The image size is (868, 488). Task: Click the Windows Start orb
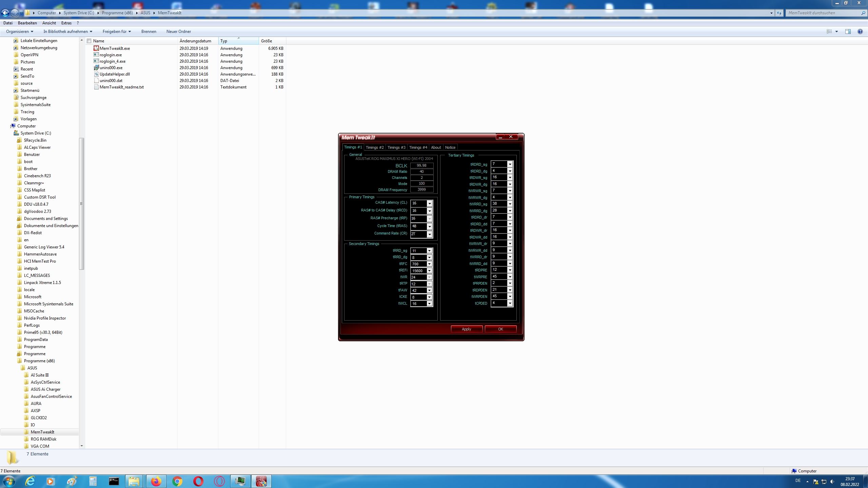[9, 481]
